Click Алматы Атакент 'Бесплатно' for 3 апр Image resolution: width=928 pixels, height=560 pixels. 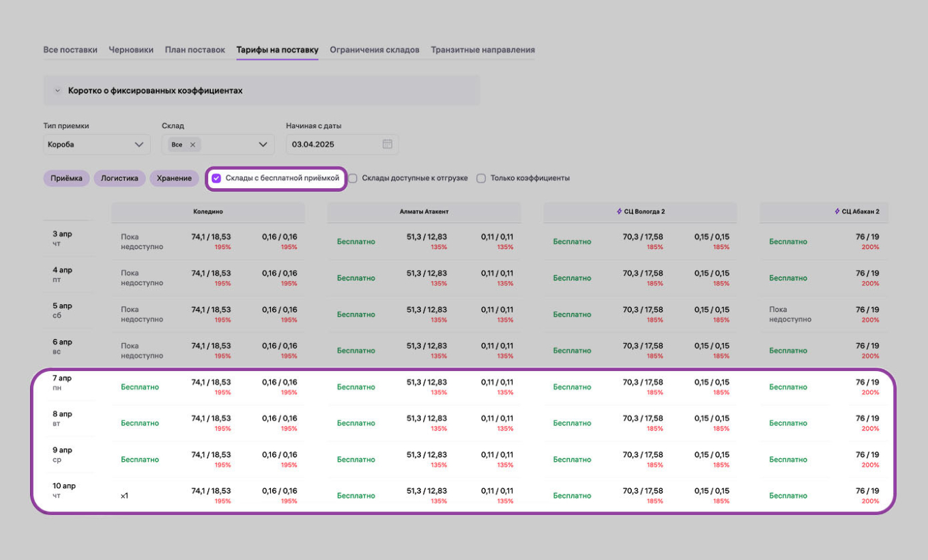click(x=356, y=241)
